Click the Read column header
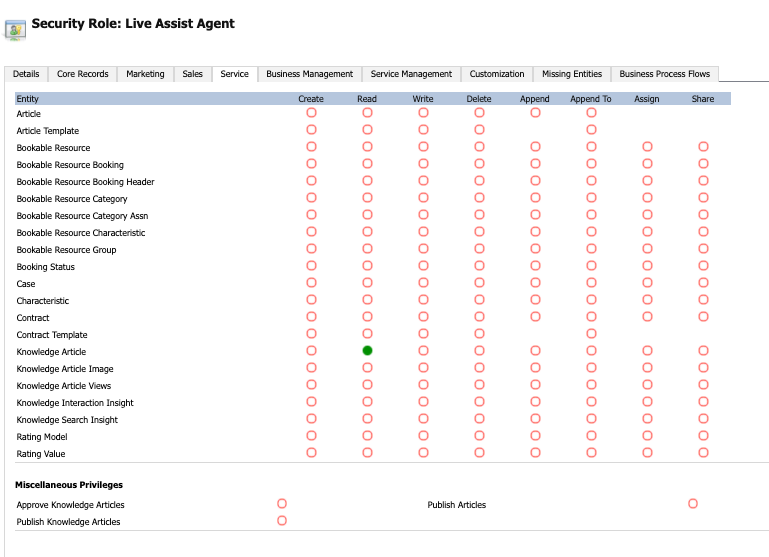The height and width of the screenshot is (557, 769). coord(367,99)
